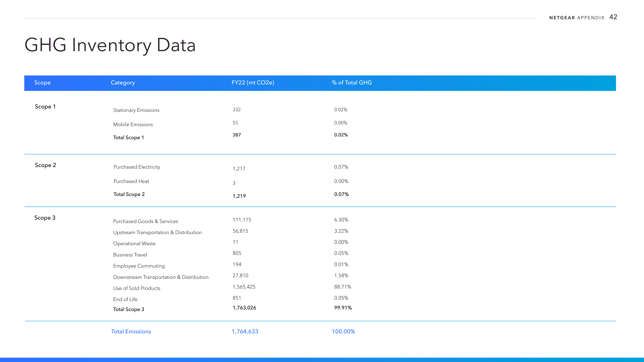This screenshot has width=644, height=362.
Task: Click 'Total Scope 2' label
Action: [x=129, y=194]
